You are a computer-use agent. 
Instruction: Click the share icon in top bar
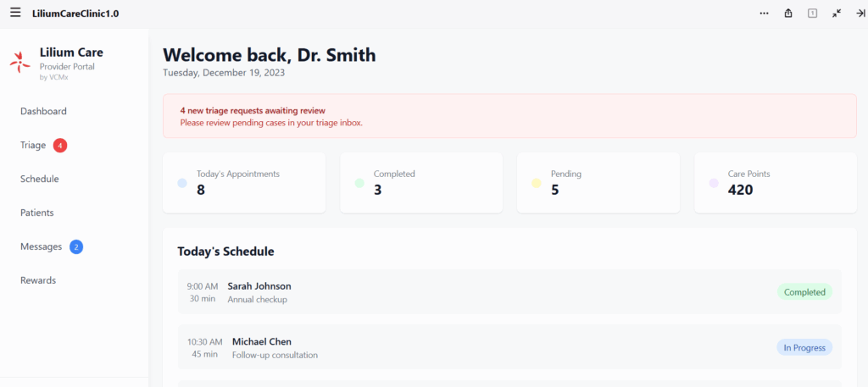788,14
